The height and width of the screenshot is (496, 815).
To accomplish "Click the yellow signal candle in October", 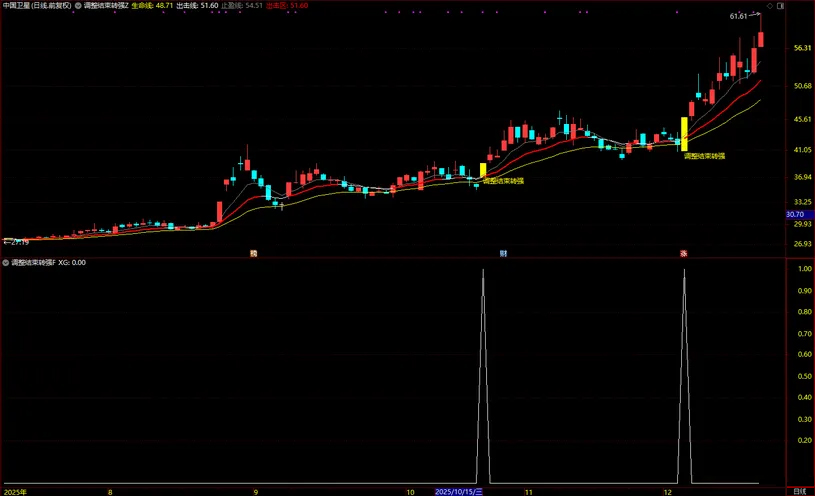I will click(483, 171).
